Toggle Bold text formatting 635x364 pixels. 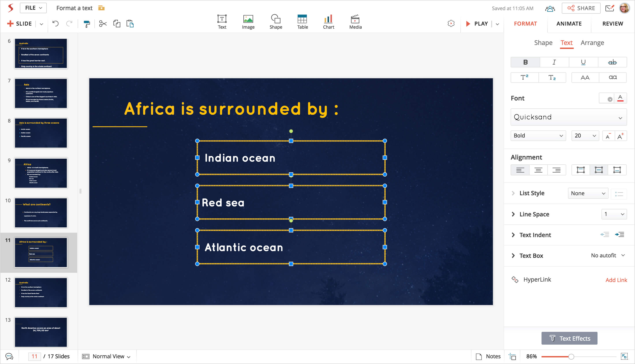[525, 62]
